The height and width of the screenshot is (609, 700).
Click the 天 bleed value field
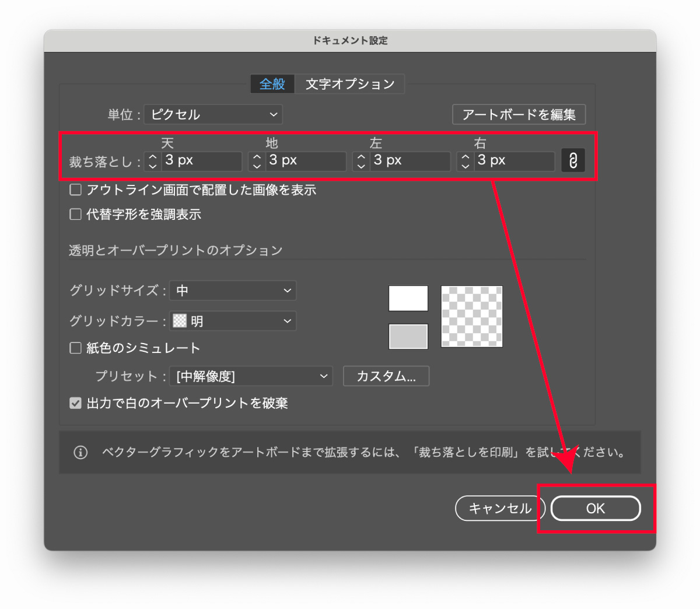201,162
